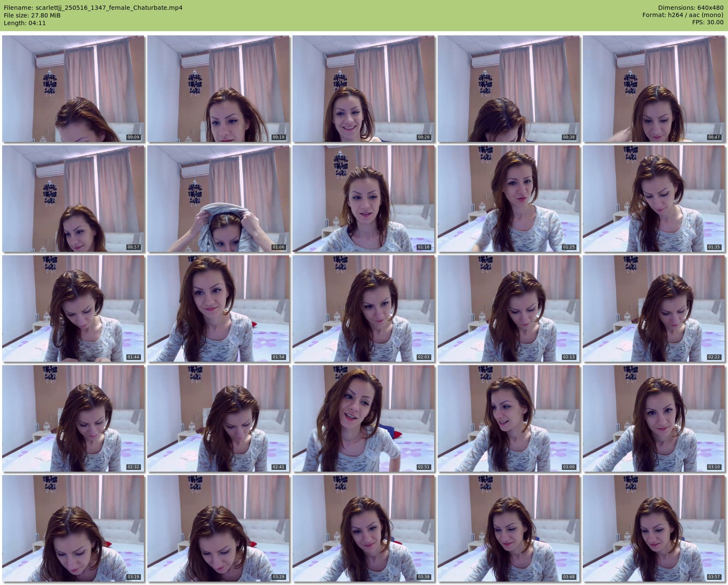Click the thumbnail timestamped 00:09
The image size is (728, 585).
pyautogui.click(x=73, y=89)
